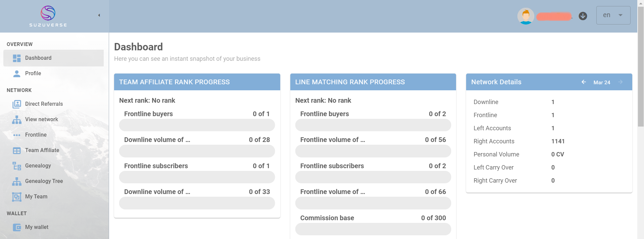Click the Suzuverse logo

[48, 16]
